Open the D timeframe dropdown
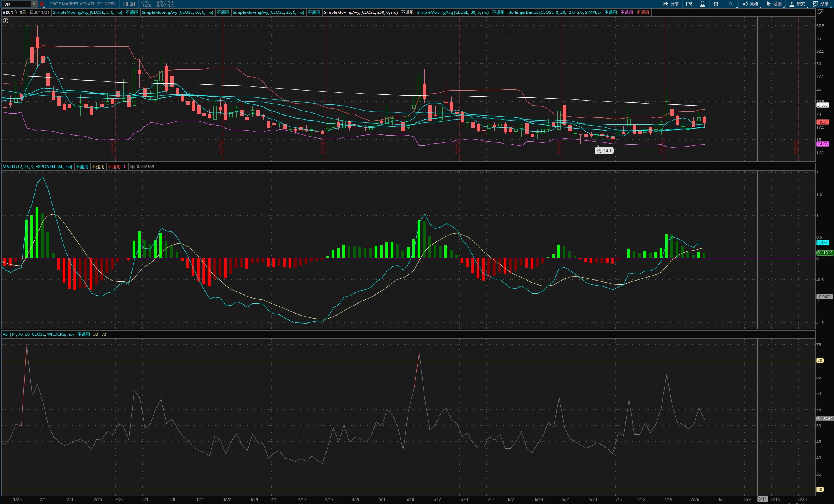The image size is (834, 504). 730,4
